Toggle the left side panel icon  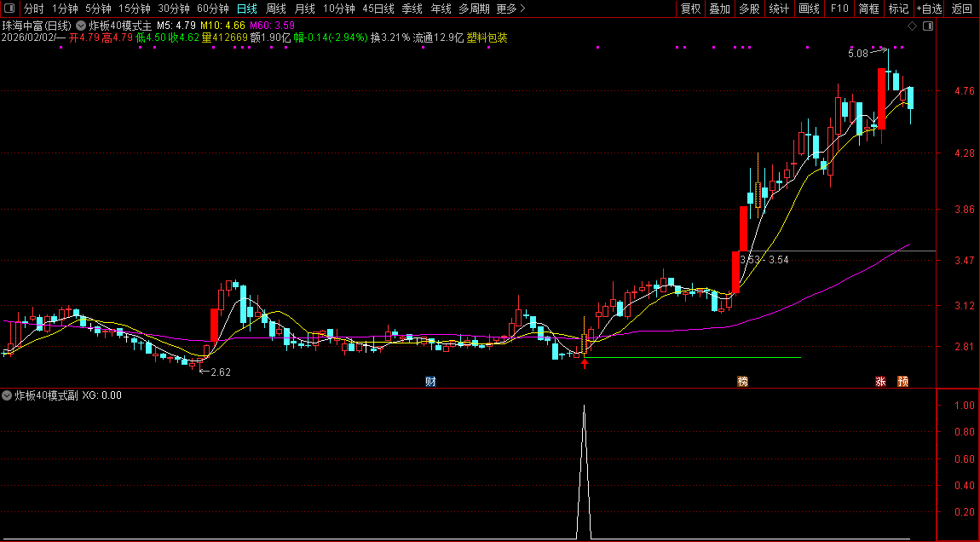[9, 9]
